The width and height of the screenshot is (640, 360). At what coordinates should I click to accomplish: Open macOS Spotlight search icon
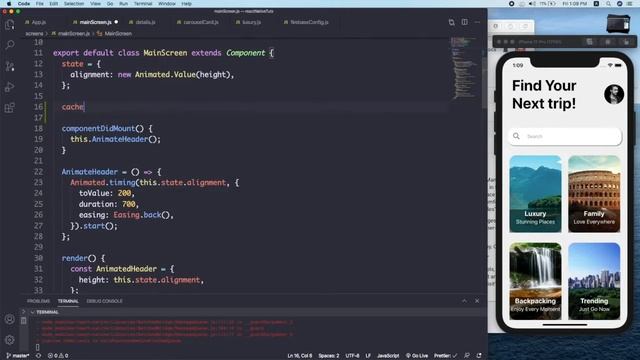[x=608, y=4]
